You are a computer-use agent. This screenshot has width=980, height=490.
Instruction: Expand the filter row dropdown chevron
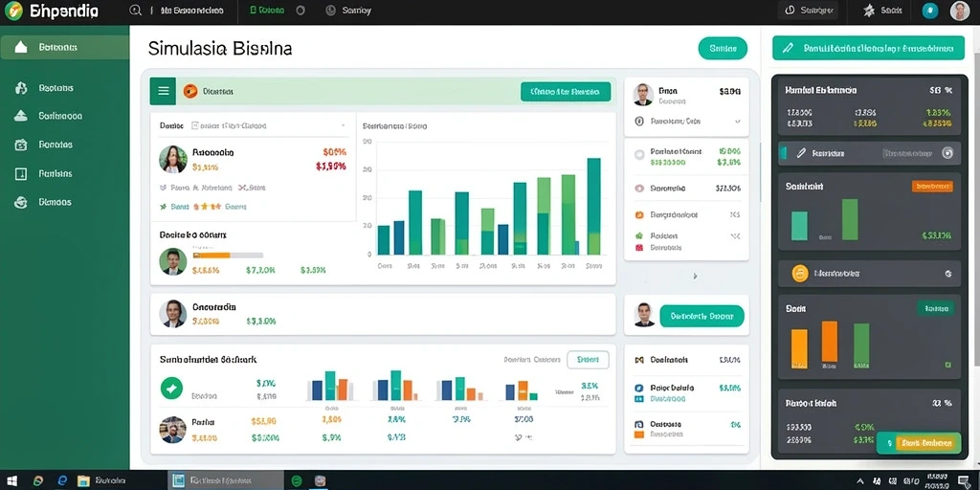(x=343, y=125)
